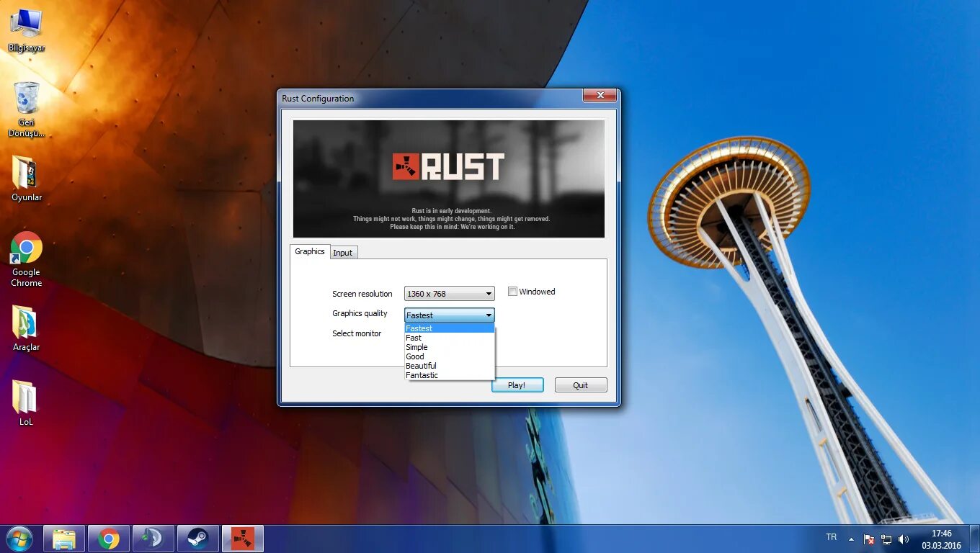
Task: Select the Google Chrome desktop shortcut
Action: [x=26, y=259]
